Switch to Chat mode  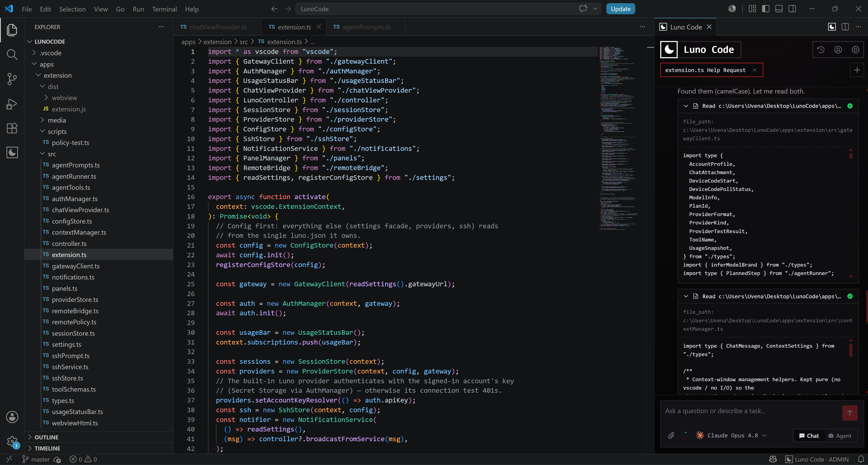click(809, 436)
